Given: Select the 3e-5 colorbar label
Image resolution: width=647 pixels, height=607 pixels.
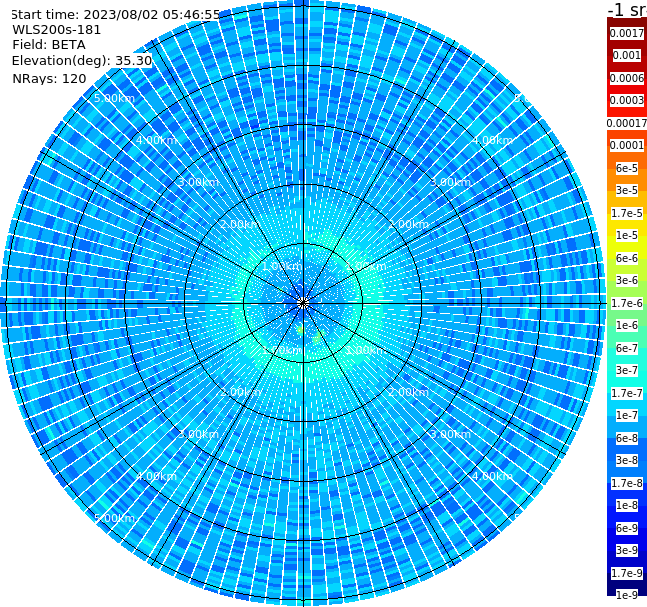Looking at the screenshot, I should 627,190.
